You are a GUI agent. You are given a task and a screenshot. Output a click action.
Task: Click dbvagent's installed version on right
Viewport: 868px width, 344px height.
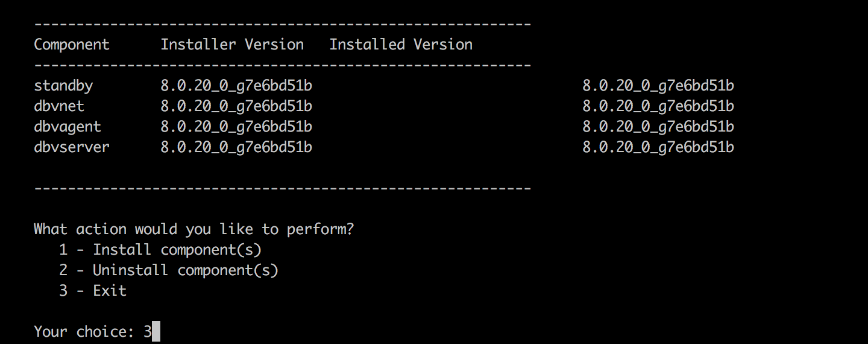click(x=658, y=127)
